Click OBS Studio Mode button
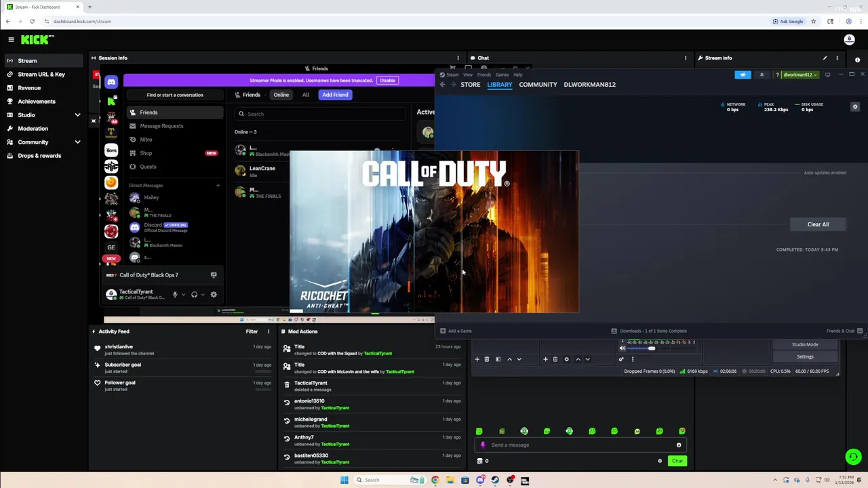The height and width of the screenshot is (488, 868). coord(805,344)
